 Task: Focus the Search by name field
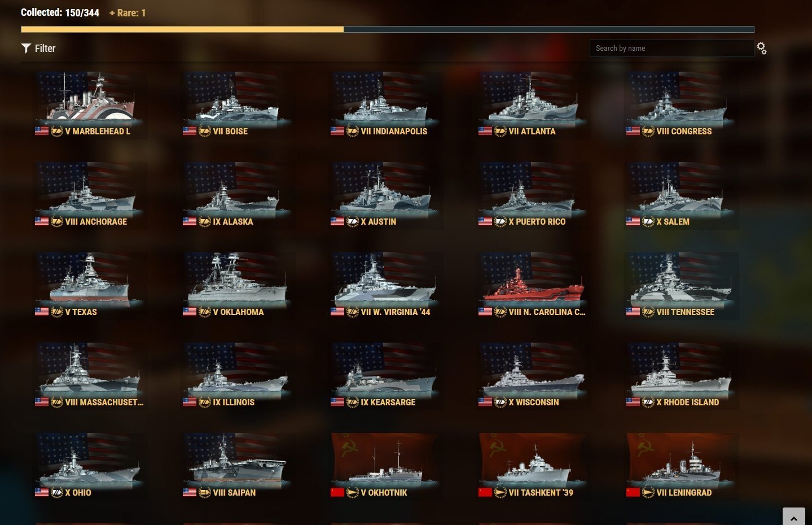(x=671, y=49)
